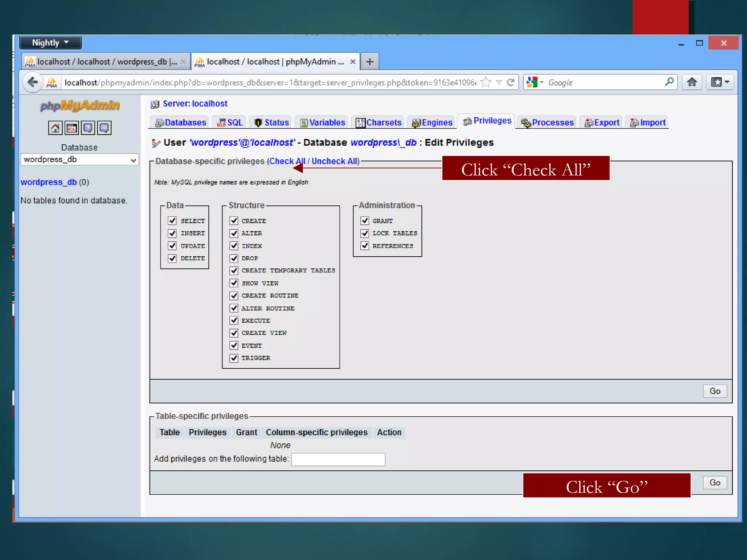Click the browser back arrow button
The height and width of the screenshot is (560, 747).
click(x=32, y=82)
